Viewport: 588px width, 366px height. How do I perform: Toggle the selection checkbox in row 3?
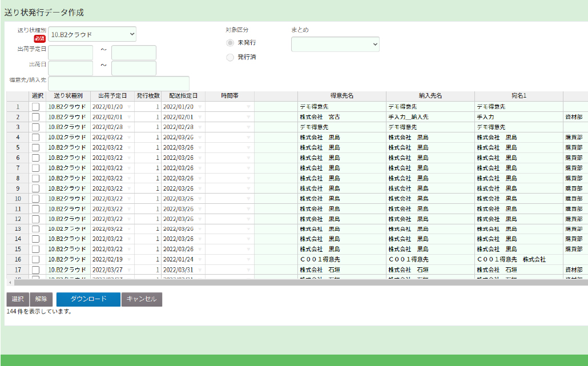pos(35,127)
